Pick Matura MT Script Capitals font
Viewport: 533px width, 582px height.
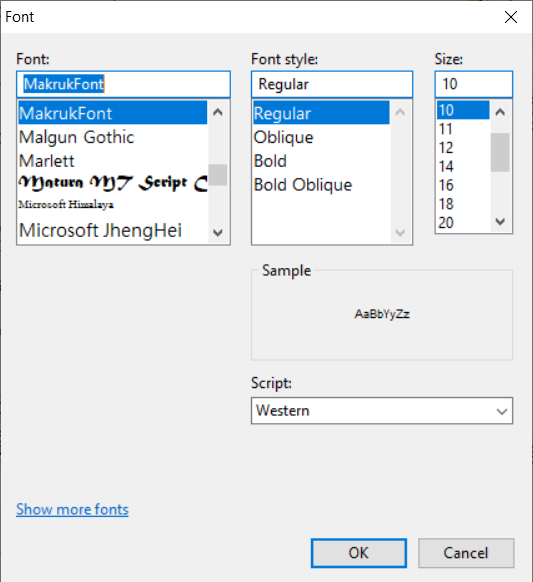point(113,183)
